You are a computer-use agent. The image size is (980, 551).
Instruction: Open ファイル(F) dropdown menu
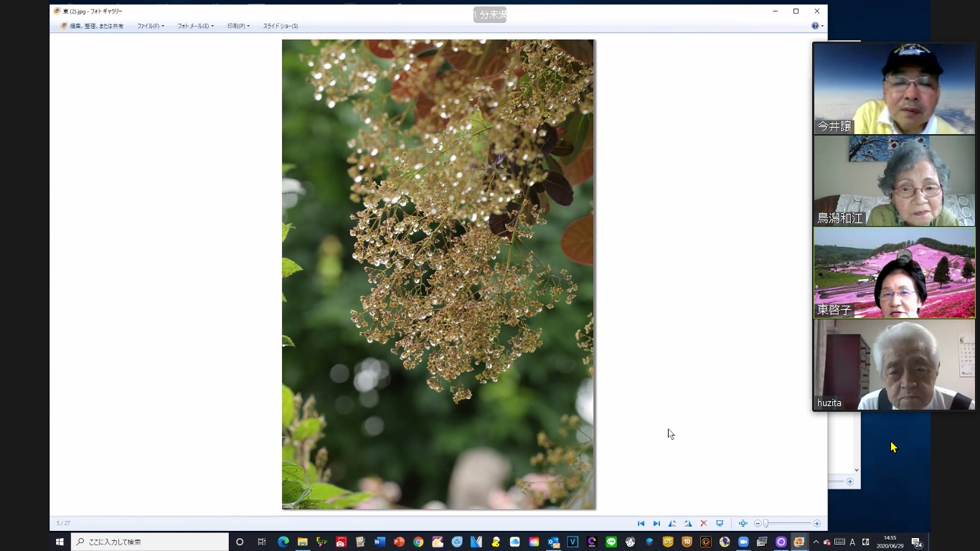click(x=150, y=26)
